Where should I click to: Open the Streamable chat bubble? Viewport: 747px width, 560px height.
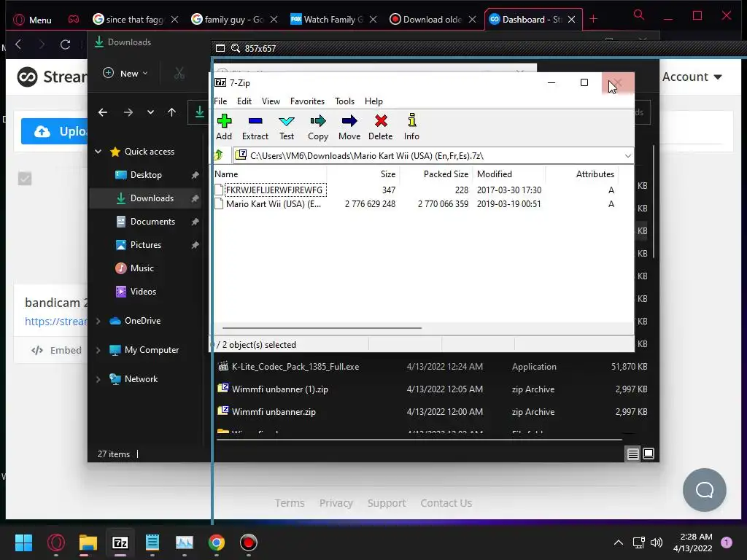coord(704,490)
